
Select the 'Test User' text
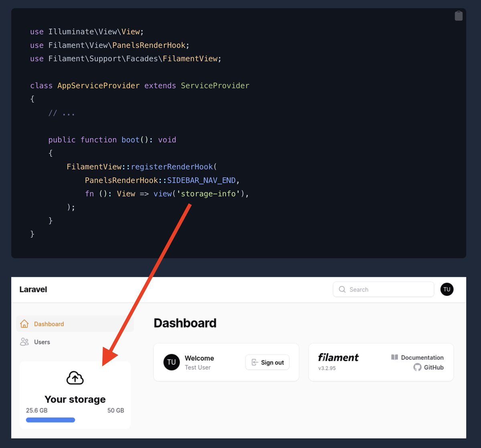pyautogui.click(x=198, y=367)
